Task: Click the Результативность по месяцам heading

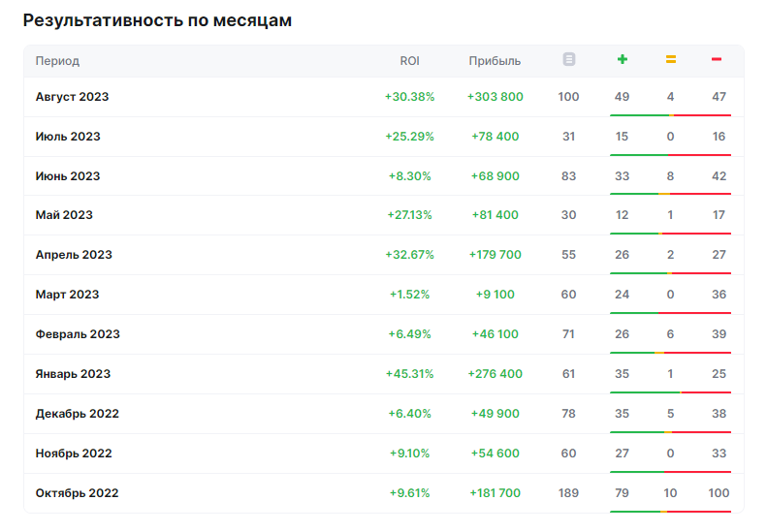Action: pos(157,20)
